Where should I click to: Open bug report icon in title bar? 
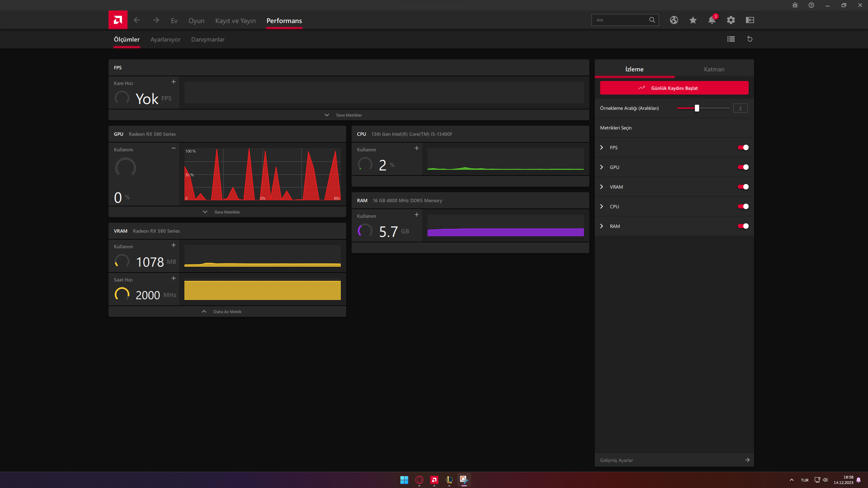(x=795, y=5)
